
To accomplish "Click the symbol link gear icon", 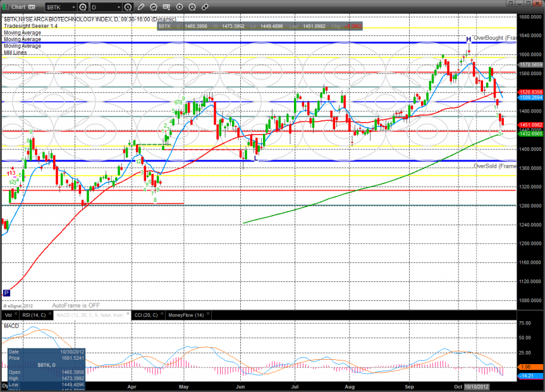I will [83, 8].
